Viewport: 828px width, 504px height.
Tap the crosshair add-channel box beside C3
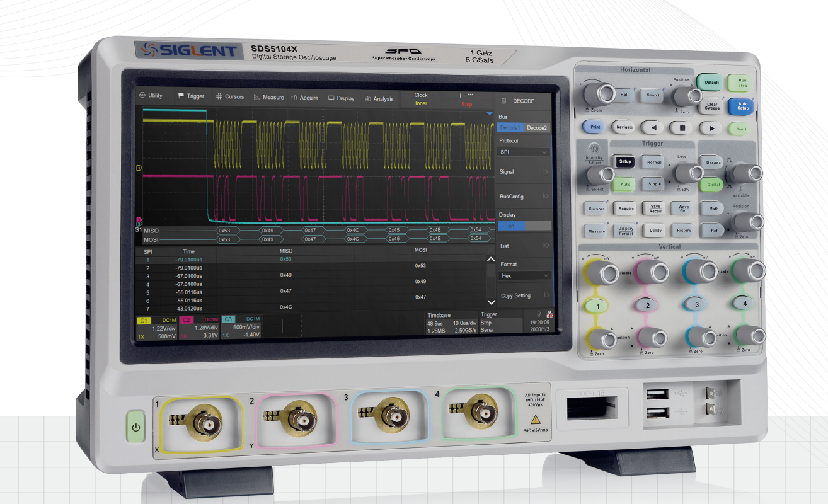click(x=282, y=326)
